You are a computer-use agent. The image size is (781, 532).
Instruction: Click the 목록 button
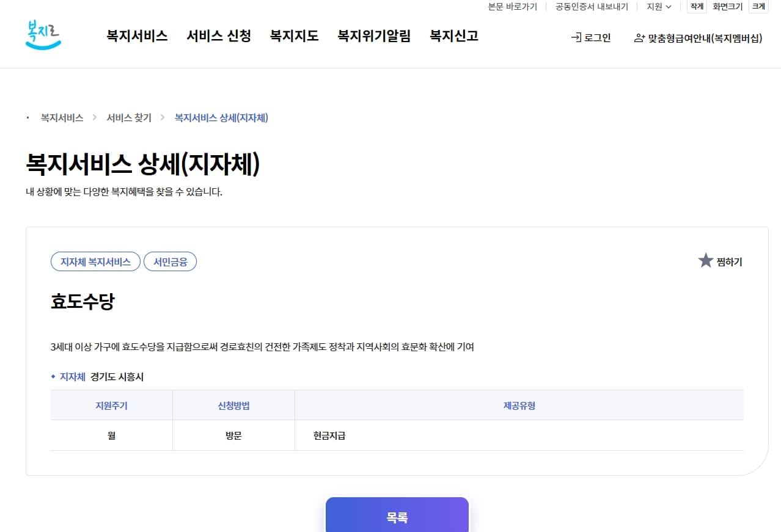click(x=397, y=517)
